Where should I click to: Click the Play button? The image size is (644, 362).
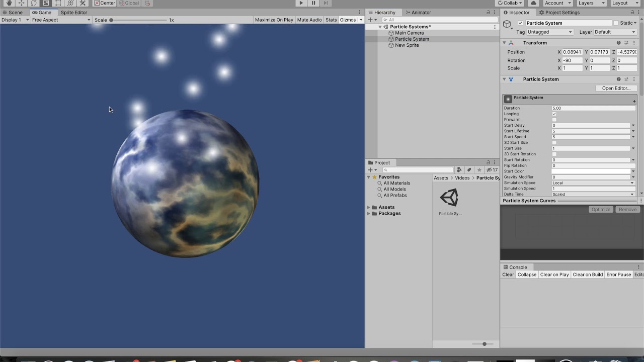point(301,3)
